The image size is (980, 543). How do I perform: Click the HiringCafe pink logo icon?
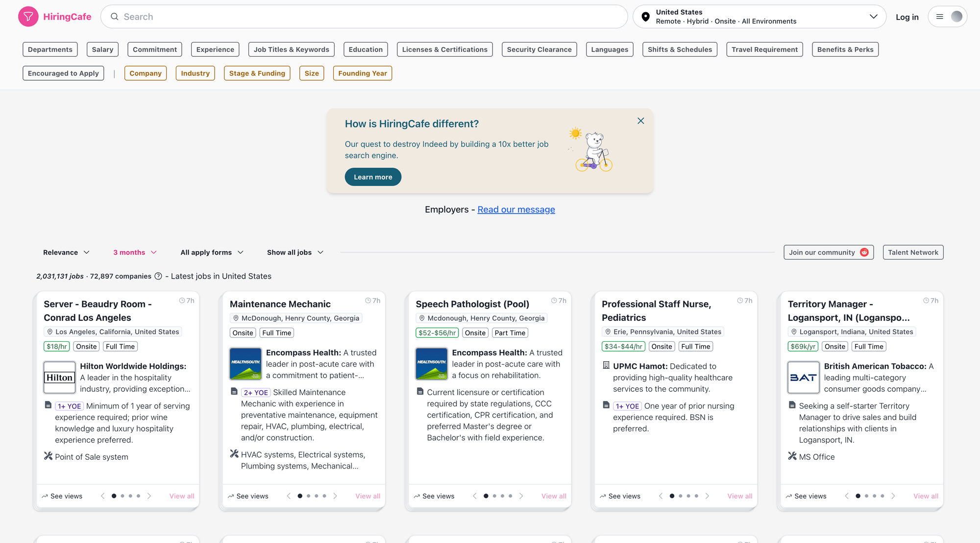click(x=28, y=16)
